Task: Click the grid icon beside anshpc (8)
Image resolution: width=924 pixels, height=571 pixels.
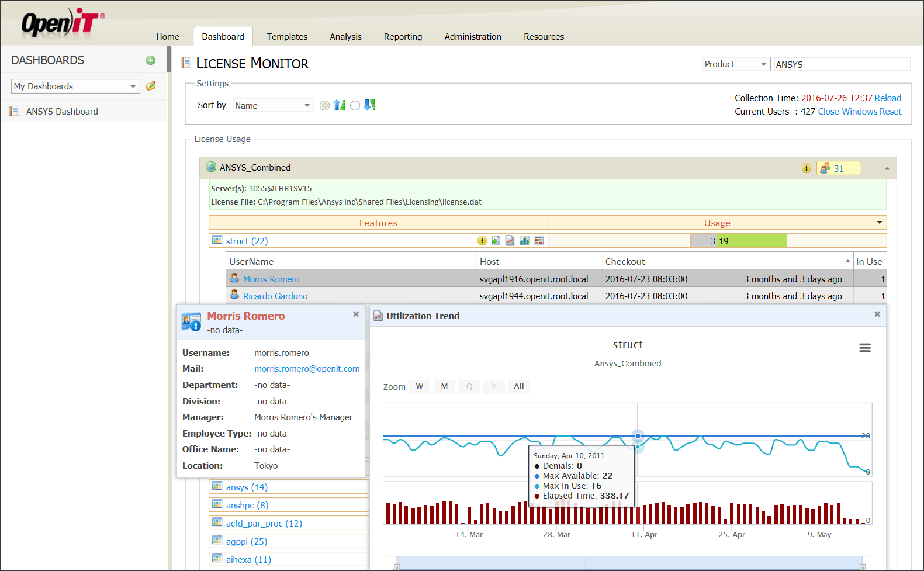Action: [217, 504]
